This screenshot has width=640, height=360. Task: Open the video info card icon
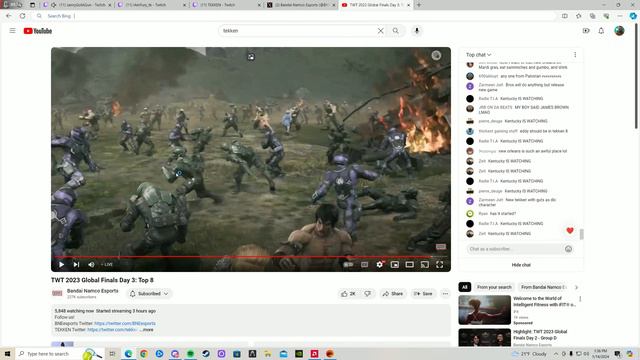(436, 56)
